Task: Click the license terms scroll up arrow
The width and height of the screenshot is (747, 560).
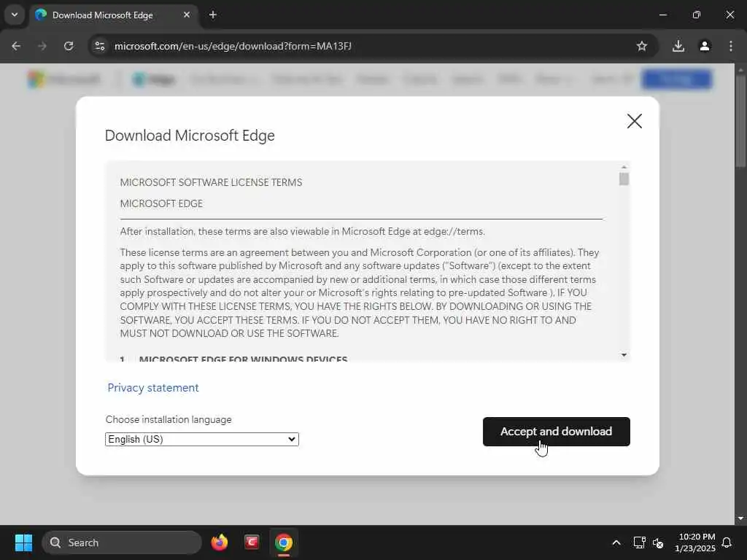Action: click(624, 167)
